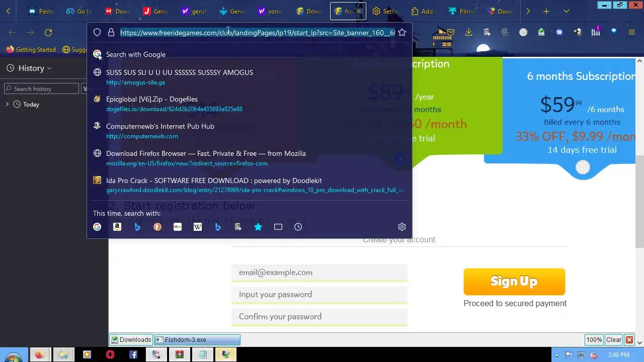Open the Downloads status bar button

point(131,340)
